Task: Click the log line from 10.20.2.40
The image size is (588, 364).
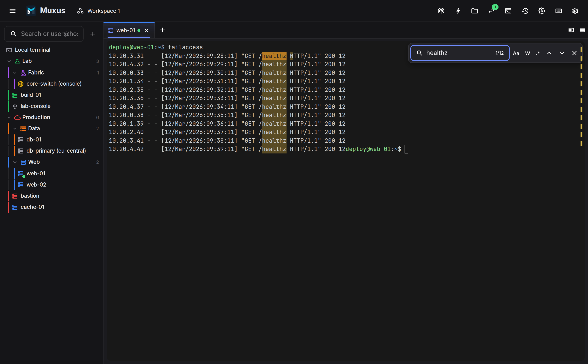Action: tap(227, 132)
